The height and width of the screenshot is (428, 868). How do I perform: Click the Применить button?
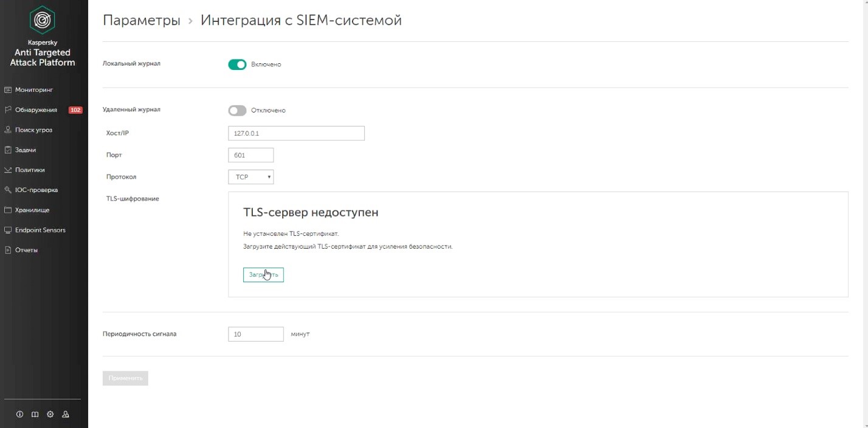pos(125,378)
